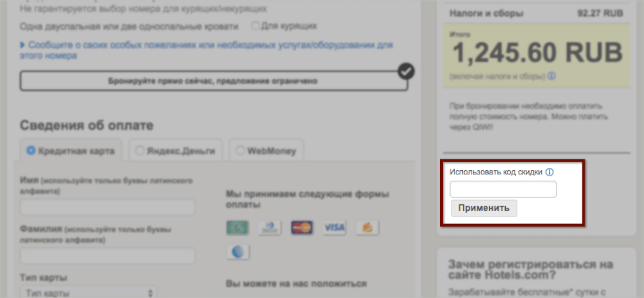The image size is (644, 298).
Task: Click the 'Налоги и сборы' label
Action: point(487,14)
